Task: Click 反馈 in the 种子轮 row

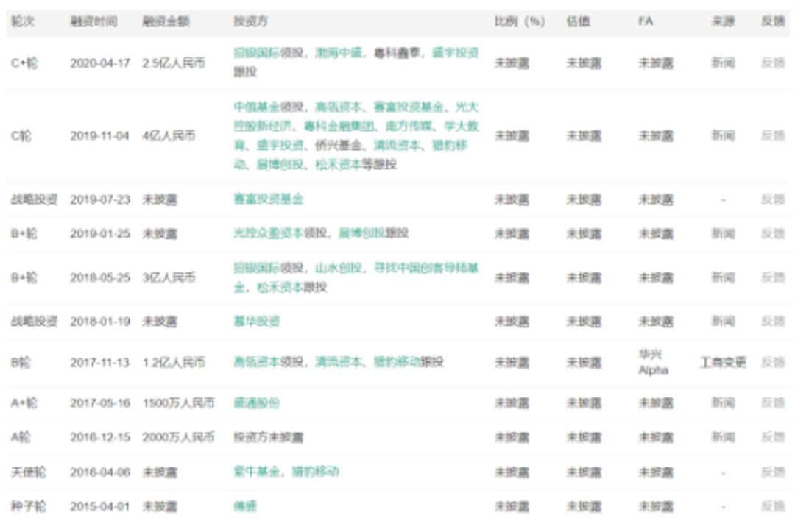Action: pos(773,506)
